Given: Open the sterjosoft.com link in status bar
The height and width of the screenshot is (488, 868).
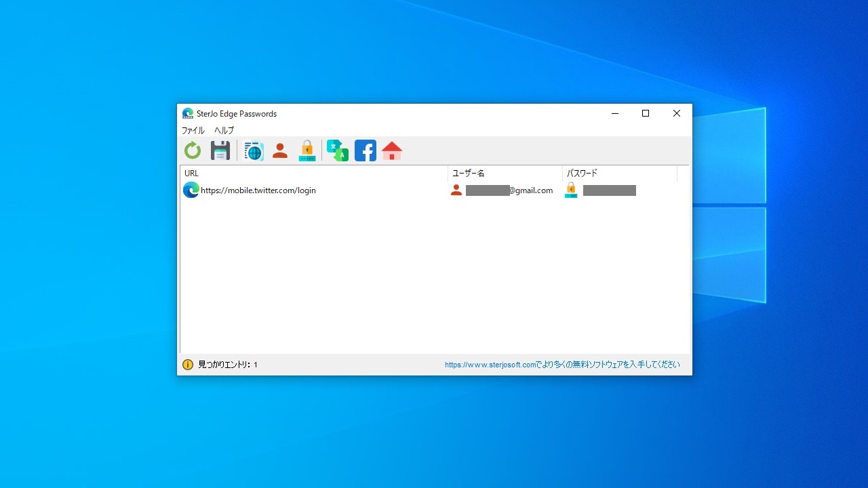Looking at the screenshot, I should (x=562, y=365).
